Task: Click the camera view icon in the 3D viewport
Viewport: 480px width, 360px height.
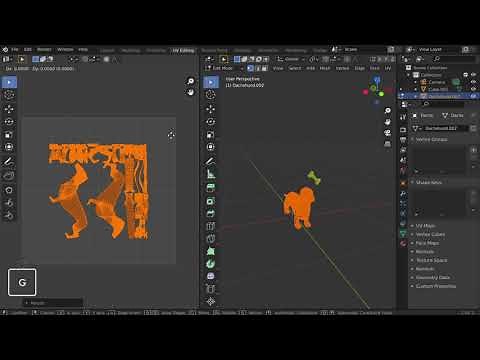Action: coord(387,133)
